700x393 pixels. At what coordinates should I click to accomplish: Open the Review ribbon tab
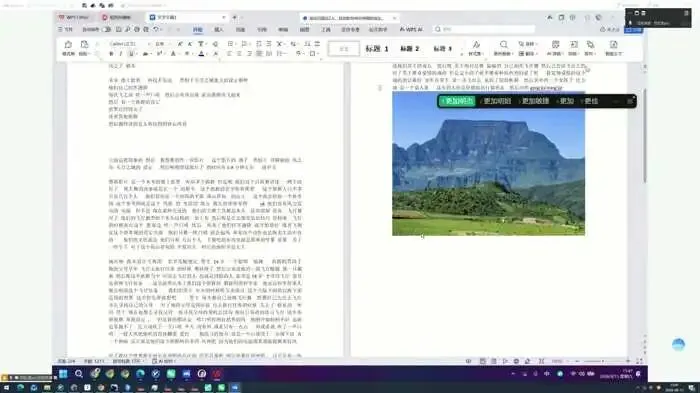[x=283, y=29]
